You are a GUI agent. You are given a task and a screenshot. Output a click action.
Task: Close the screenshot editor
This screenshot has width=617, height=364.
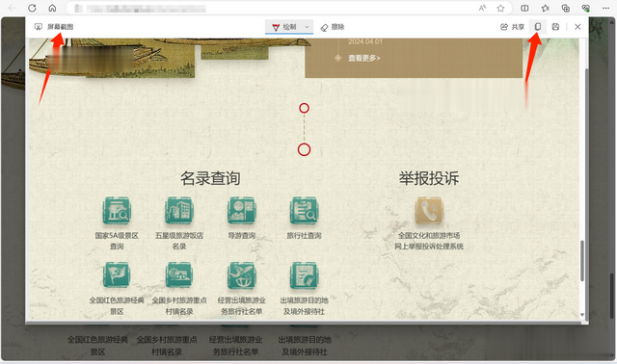pyautogui.click(x=577, y=27)
